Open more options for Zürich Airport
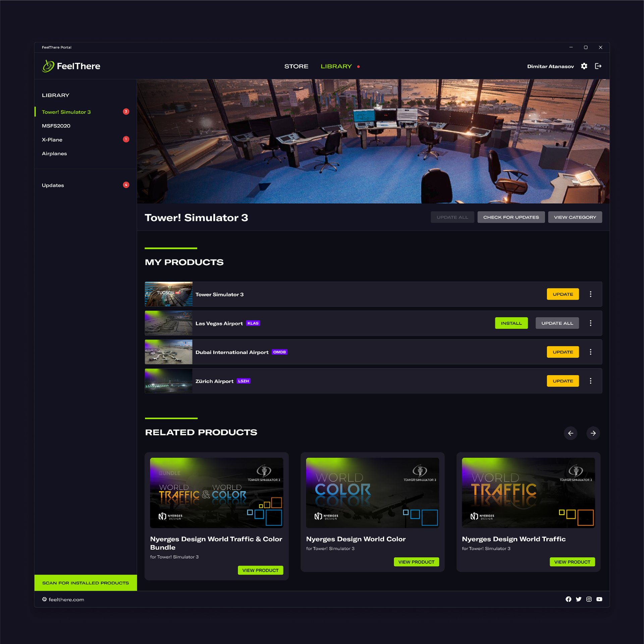Viewport: 644px width, 644px height. pyautogui.click(x=591, y=381)
